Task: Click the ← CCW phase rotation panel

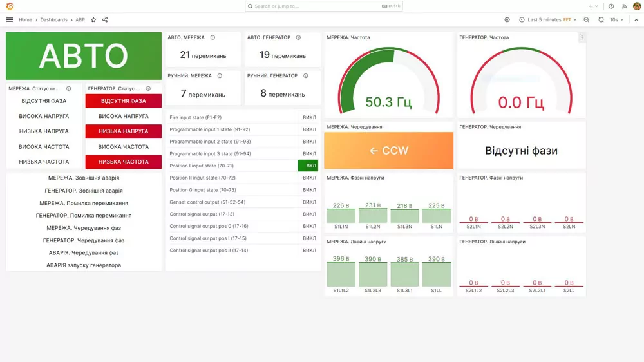Action: click(x=388, y=150)
